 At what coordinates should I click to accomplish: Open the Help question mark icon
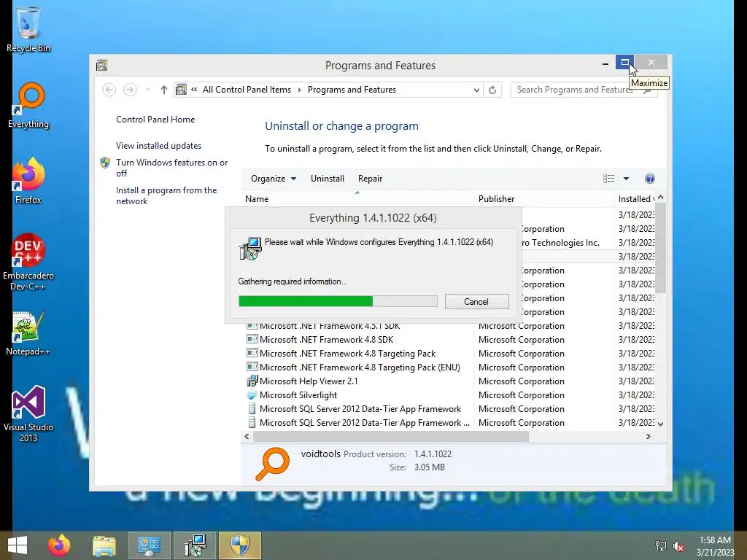(x=650, y=179)
